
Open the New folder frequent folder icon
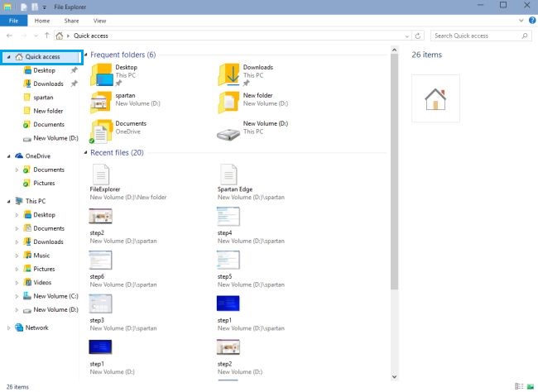click(x=228, y=103)
